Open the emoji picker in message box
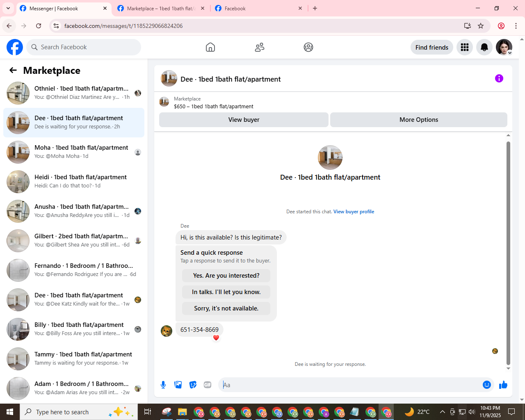Screen dimensions: 525x420 tap(487, 385)
